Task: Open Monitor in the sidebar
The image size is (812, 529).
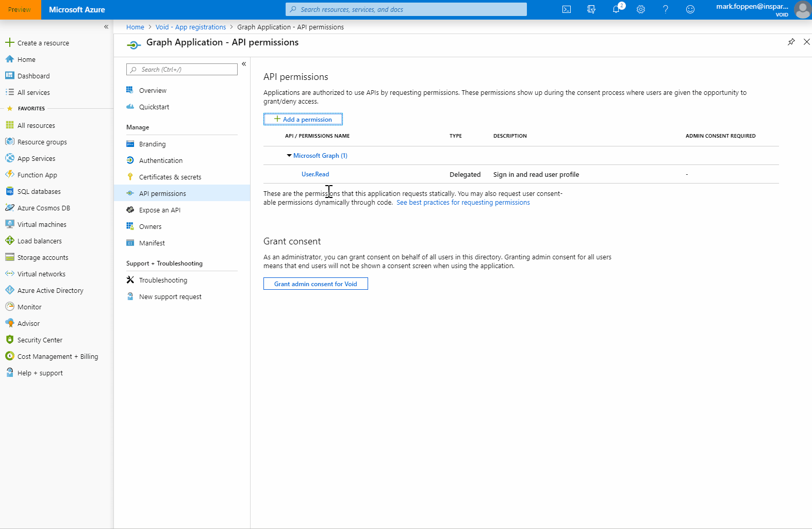Action: point(29,307)
